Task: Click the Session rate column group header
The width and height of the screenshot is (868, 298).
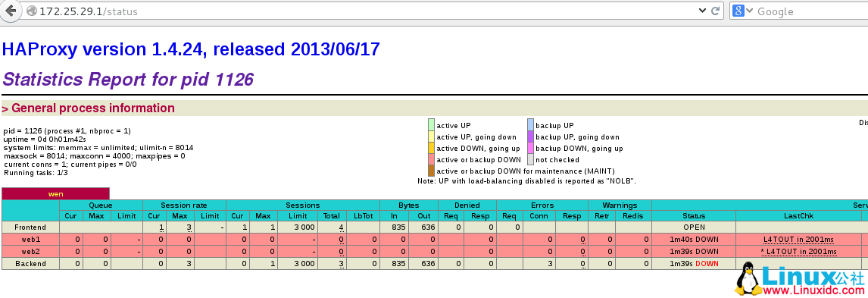Action: 184,205
